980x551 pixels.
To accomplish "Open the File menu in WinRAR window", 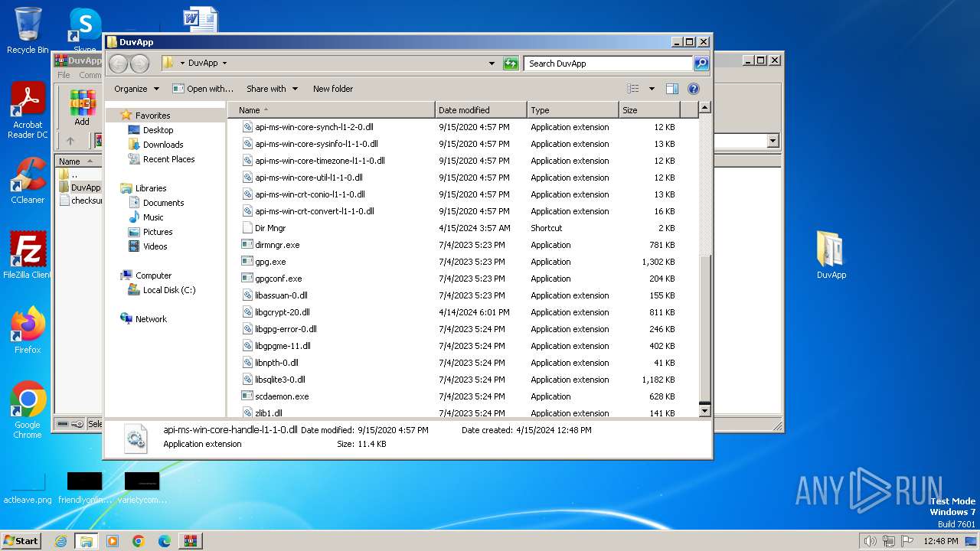I will pyautogui.click(x=64, y=75).
